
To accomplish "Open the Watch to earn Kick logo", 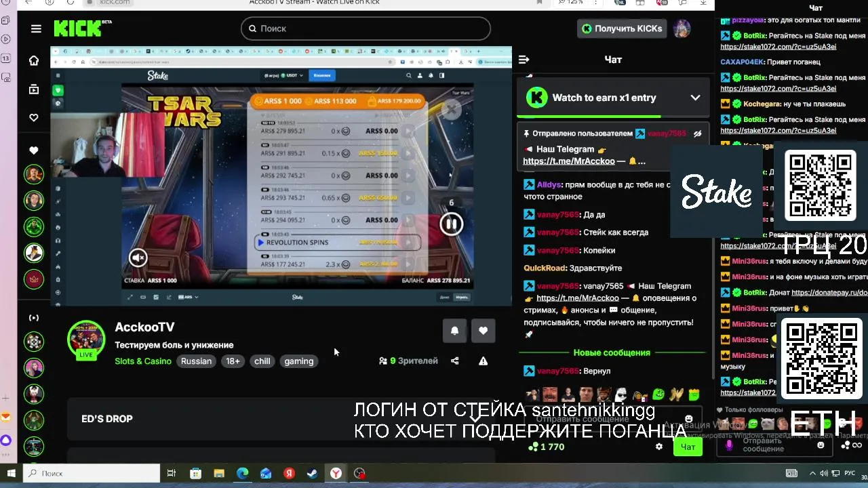I will pos(537,98).
